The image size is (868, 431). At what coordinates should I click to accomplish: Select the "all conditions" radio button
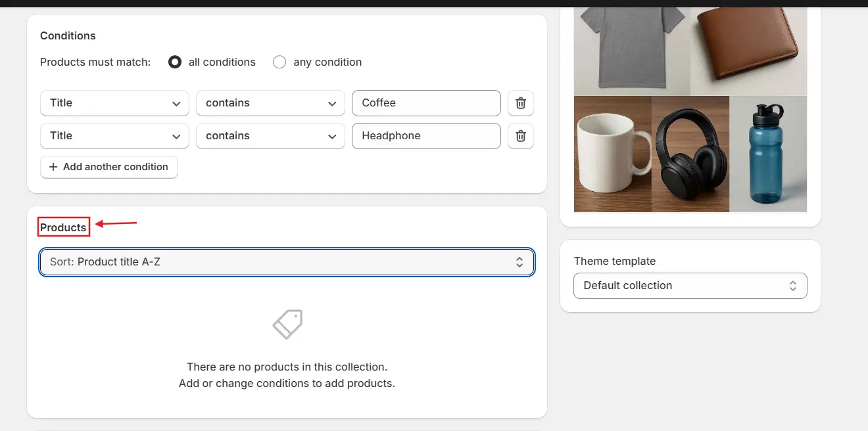[x=175, y=62]
